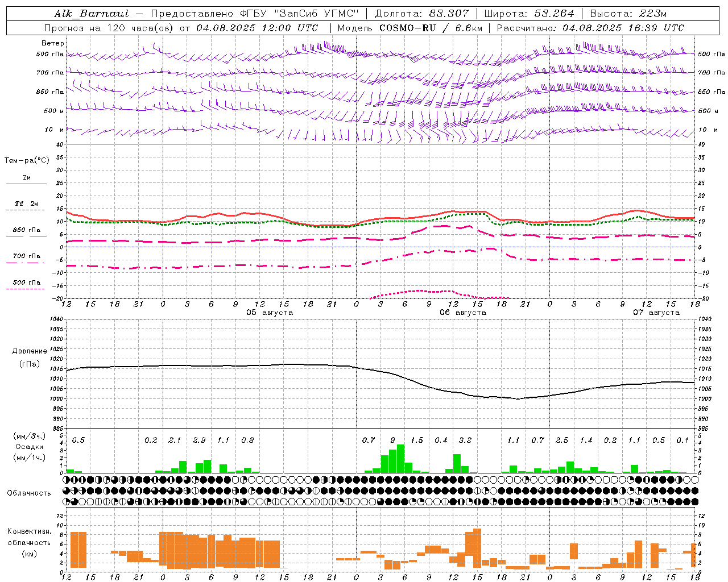The height and width of the screenshot is (582, 728).
Task: Click the red 2м temperature legend line
Action: tap(26, 184)
